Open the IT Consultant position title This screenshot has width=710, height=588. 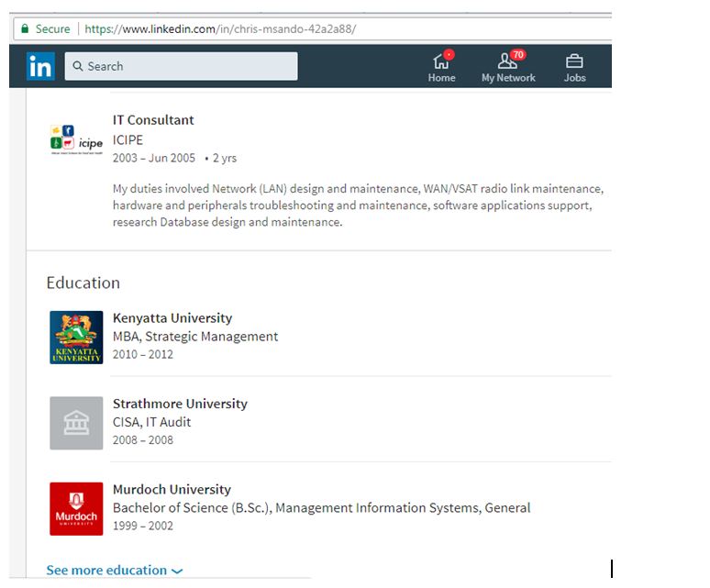[153, 120]
